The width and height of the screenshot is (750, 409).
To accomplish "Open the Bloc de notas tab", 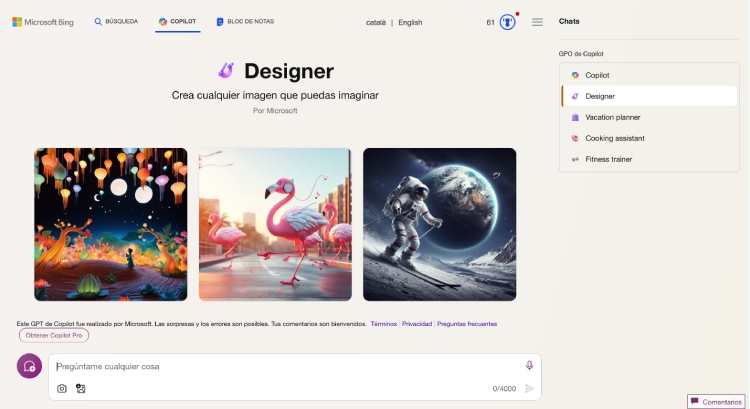I will 245,22.
